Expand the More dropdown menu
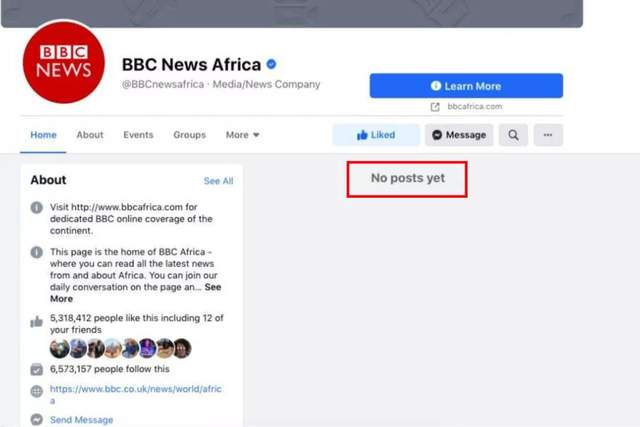Screen dimensions: 640x427 pyautogui.click(x=242, y=135)
